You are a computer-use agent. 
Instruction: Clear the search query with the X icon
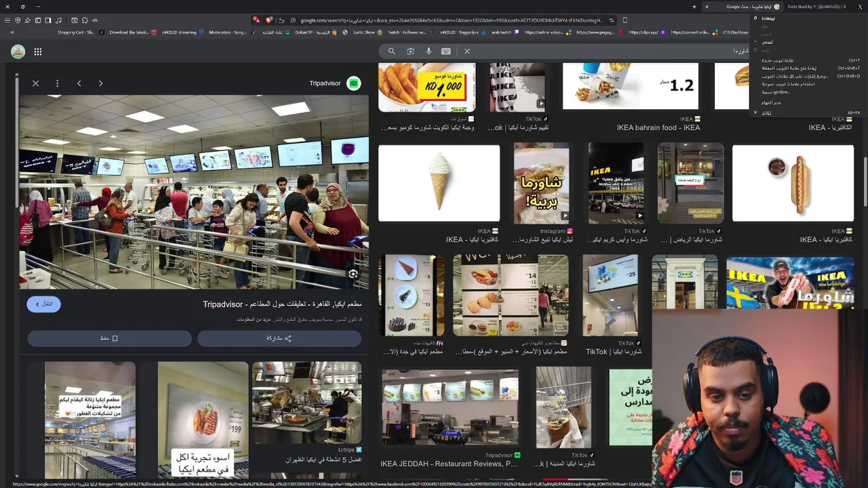coord(467,52)
